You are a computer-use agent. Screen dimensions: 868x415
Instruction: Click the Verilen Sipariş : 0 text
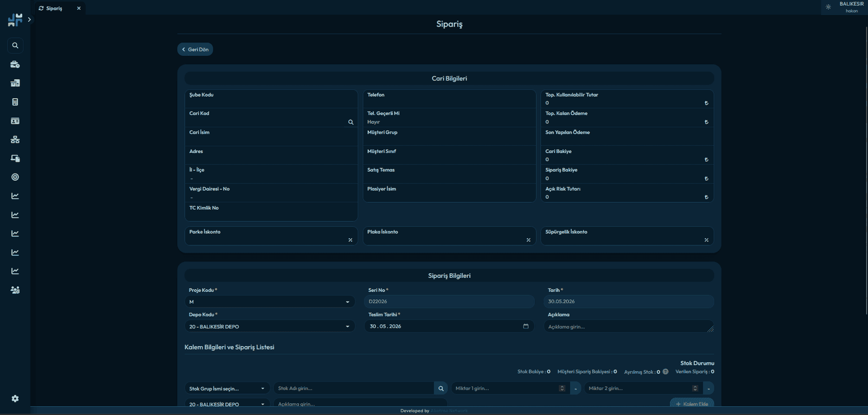695,372
